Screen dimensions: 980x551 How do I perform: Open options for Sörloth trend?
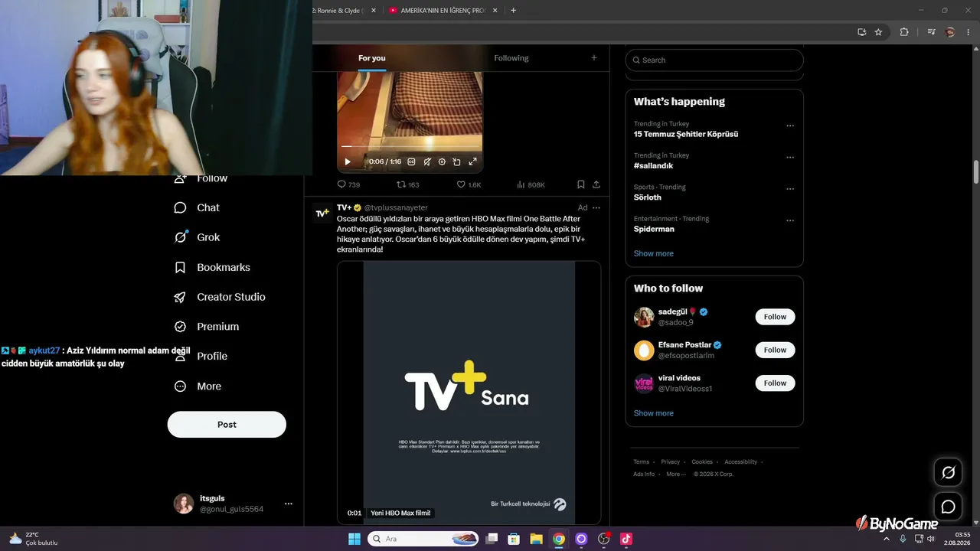point(790,189)
